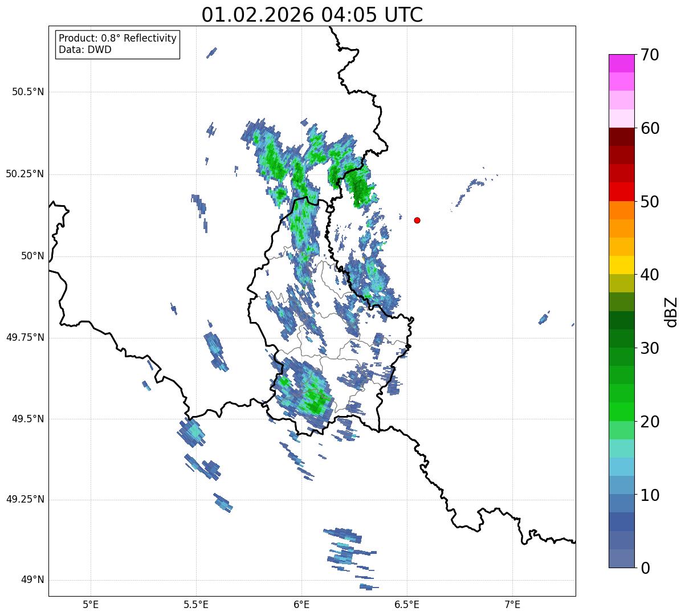Viewport: 685px width, 616px height.
Task: Click the '49.75°N' latitude label
Action: tap(25, 337)
